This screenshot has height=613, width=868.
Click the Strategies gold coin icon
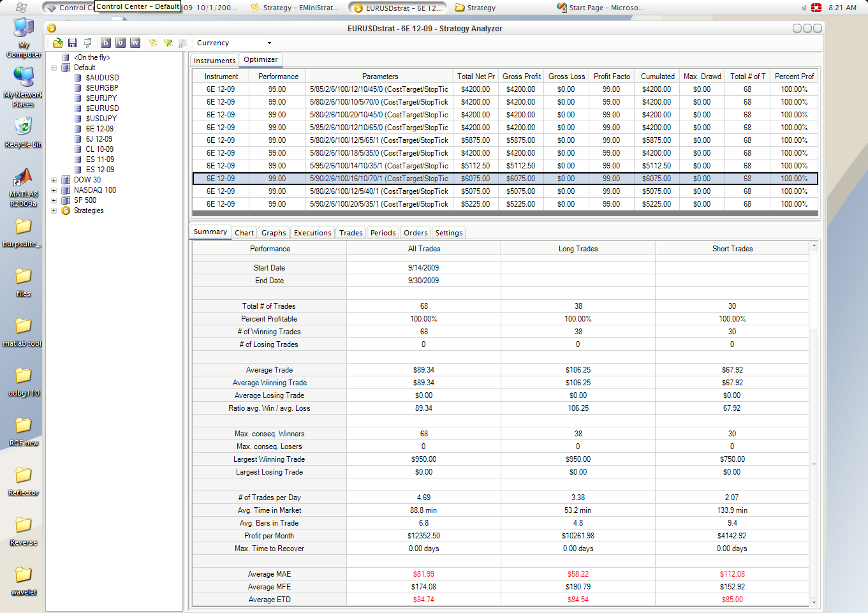tap(66, 210)
